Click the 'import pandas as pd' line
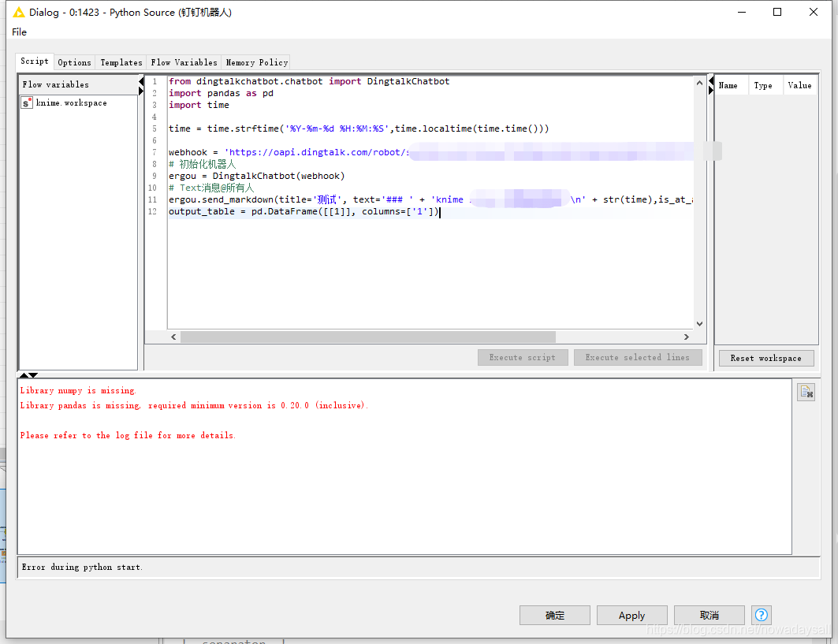 (222, 93)
